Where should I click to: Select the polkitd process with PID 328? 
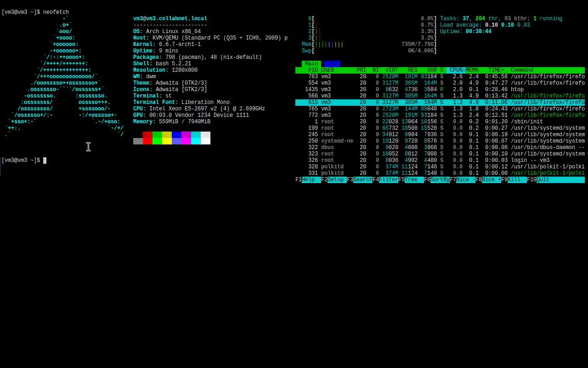(440, 167)
